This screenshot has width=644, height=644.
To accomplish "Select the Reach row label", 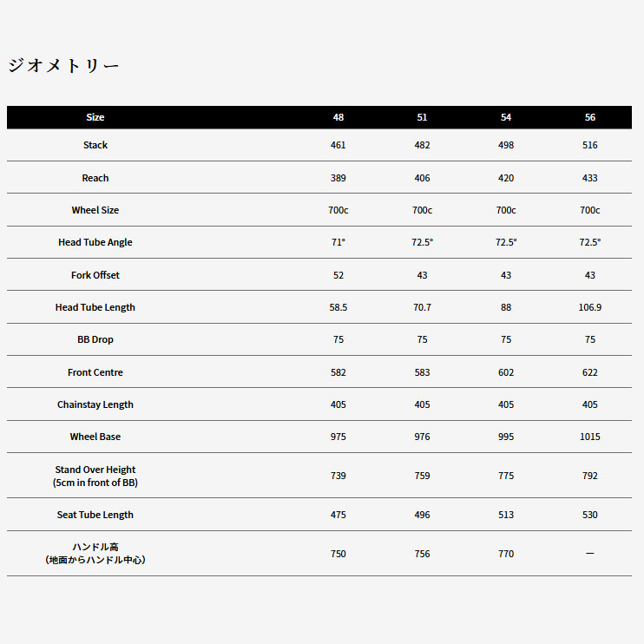I will tap(95, 178).
